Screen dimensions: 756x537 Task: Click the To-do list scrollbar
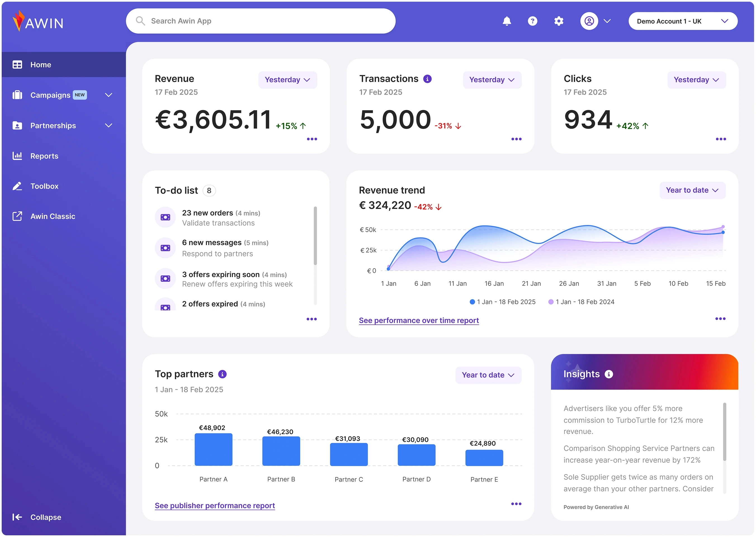coord(315,236)
